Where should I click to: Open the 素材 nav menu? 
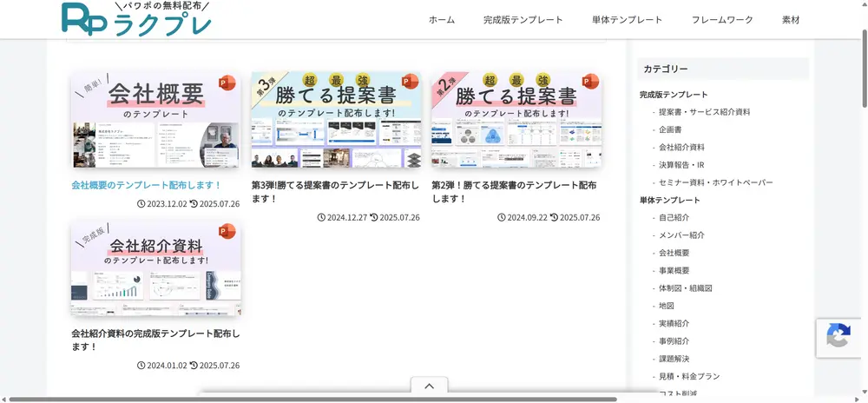pyautogui.click(x=791, y=20)
